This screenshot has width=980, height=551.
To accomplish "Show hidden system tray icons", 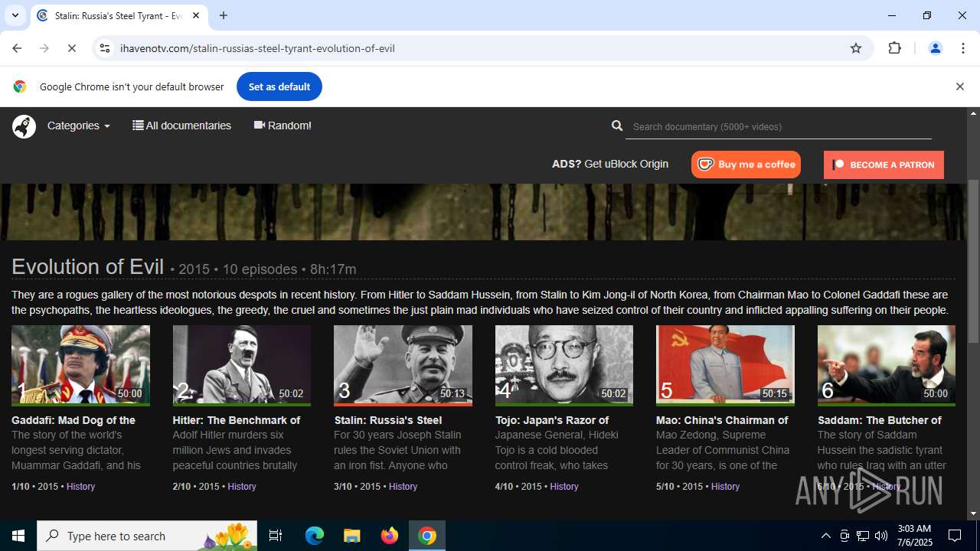I will tap(825, 536).
